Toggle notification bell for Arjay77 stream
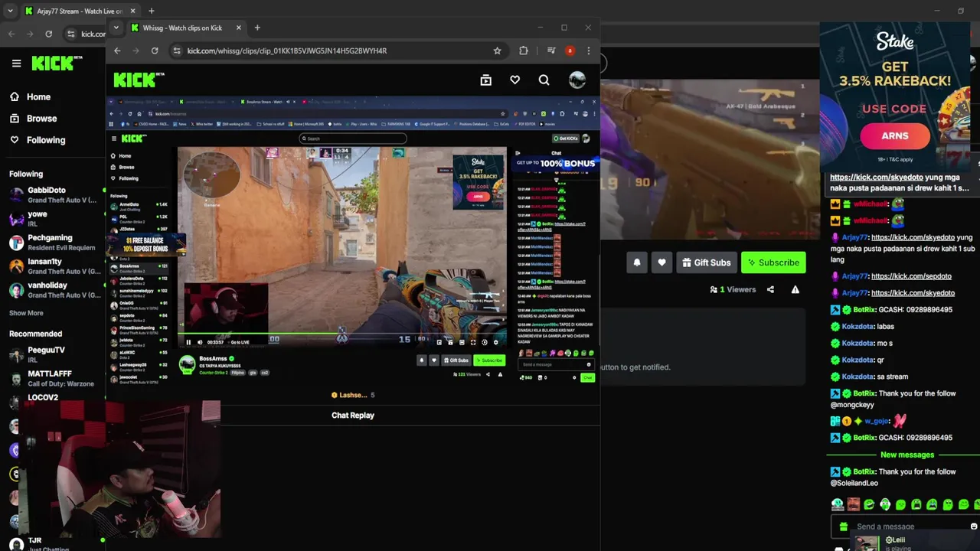The image size is (980, 551). pyautogui.click(x=637, y=262)
